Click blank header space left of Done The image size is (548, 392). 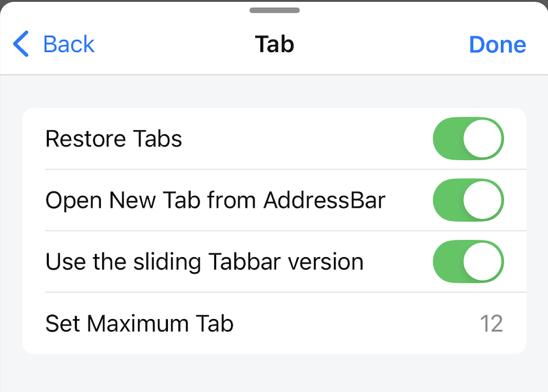[390, 44]
